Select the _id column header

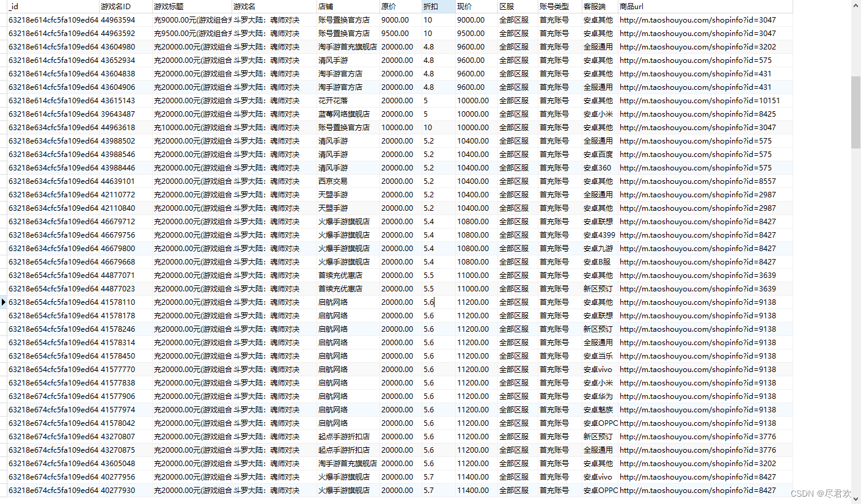coord(53,7)
